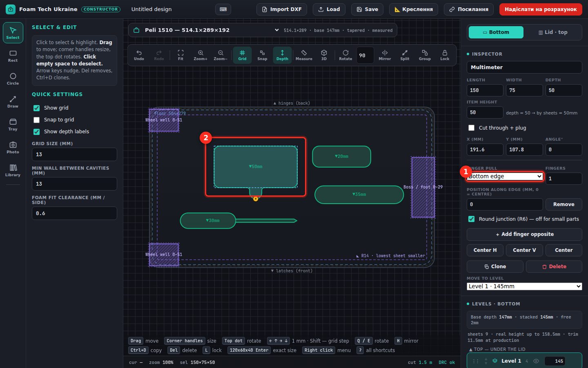Open the Move to level dropdown
The width and height of the screenshot is (588, 368).
(524, 286)
